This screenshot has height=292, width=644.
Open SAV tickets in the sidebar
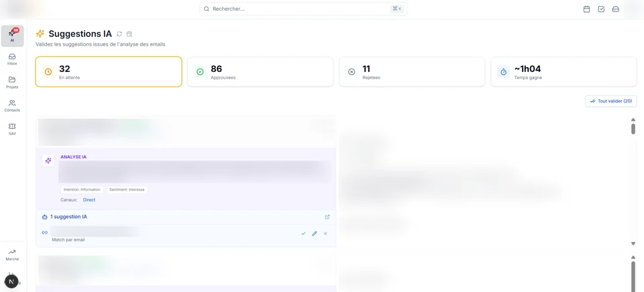tap(12, 129)
